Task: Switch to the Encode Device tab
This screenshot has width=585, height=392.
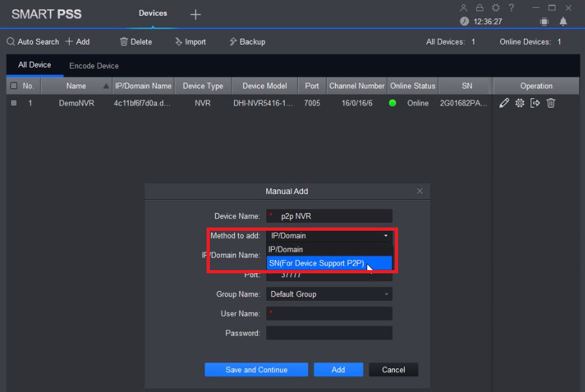Action: (94, 66)
